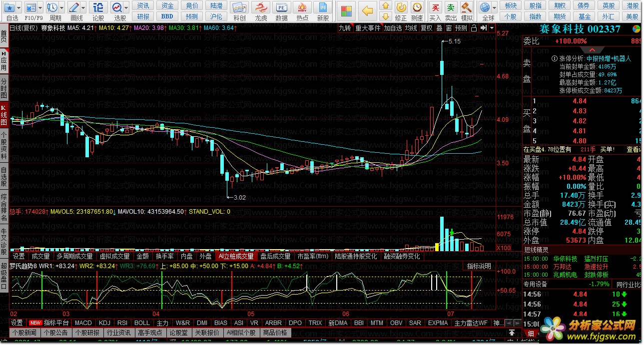The height and width of the screenshot is (345, 644).
Task: Toggle 均线 moving averages display
Action: click(x=411, y=28)
